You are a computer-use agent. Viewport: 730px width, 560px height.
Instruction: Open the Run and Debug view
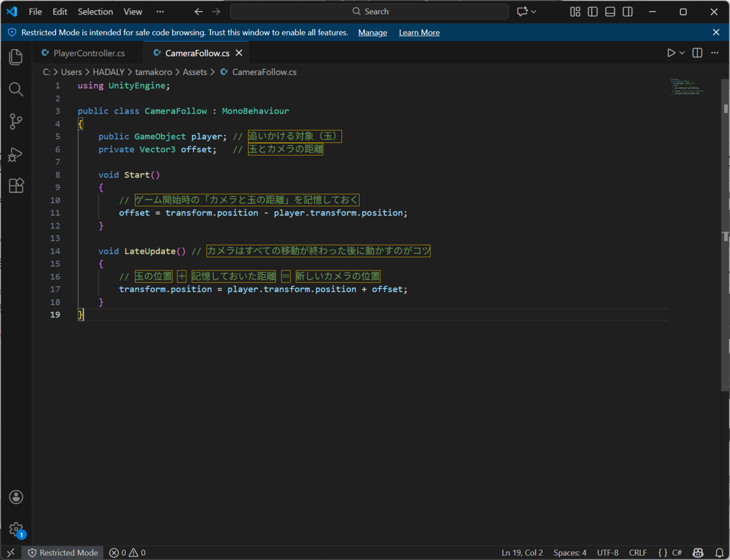click(x=16, y=154)
